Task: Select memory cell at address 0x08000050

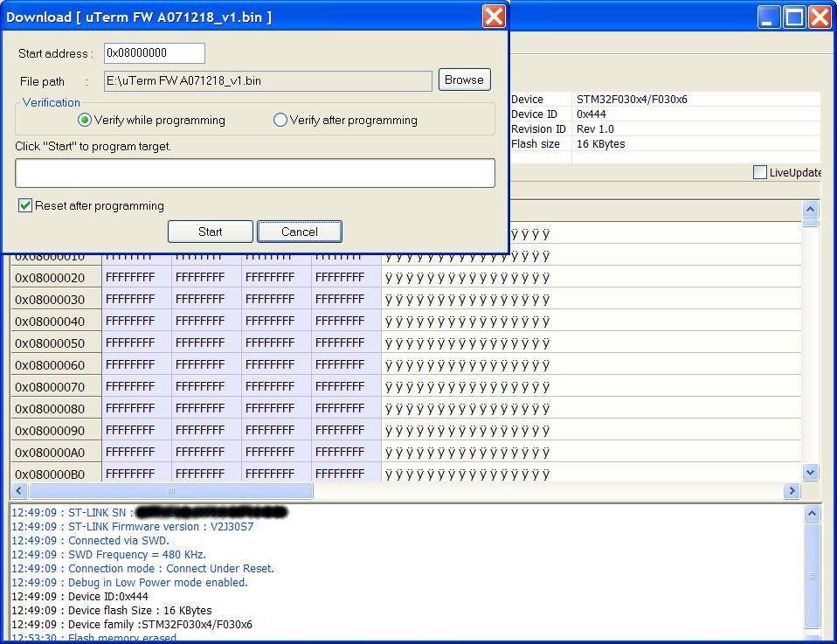Action: [130, 343]
